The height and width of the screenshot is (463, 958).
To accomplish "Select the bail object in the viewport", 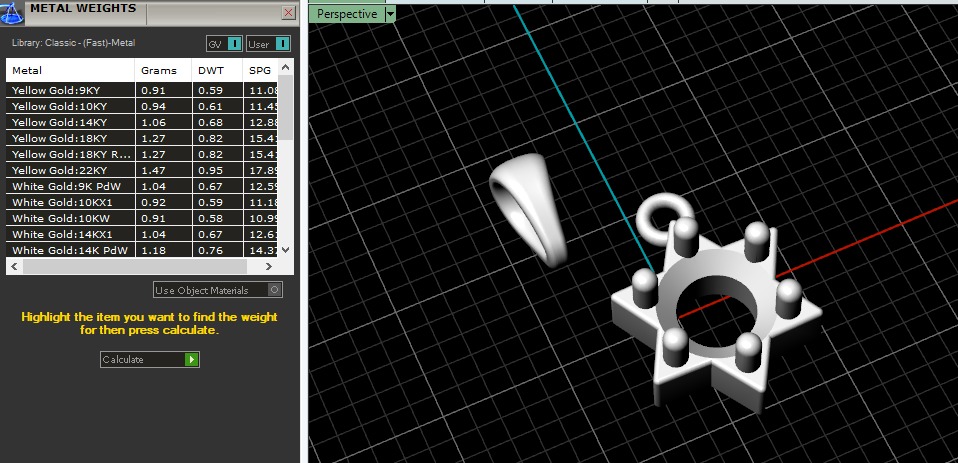I will pos(528,210).
